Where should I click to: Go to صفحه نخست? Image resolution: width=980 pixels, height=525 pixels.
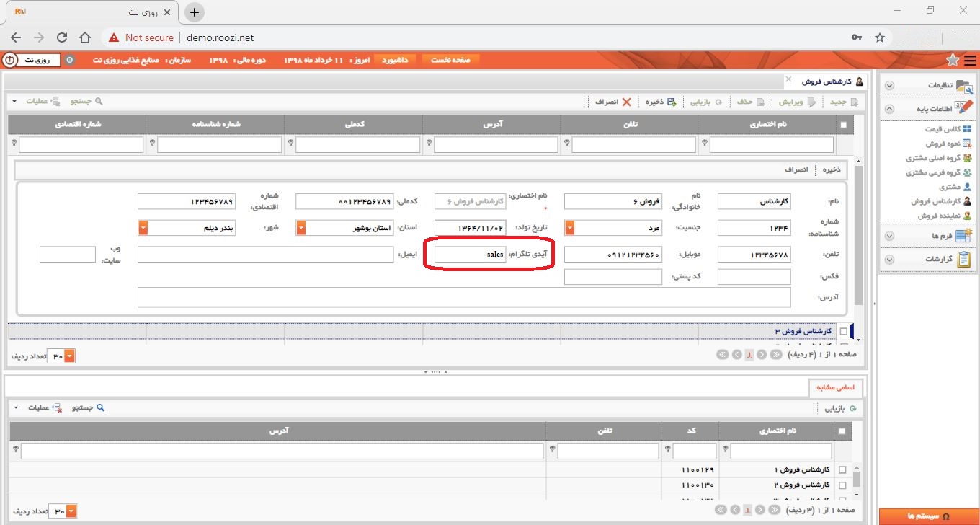click(450, 60)
